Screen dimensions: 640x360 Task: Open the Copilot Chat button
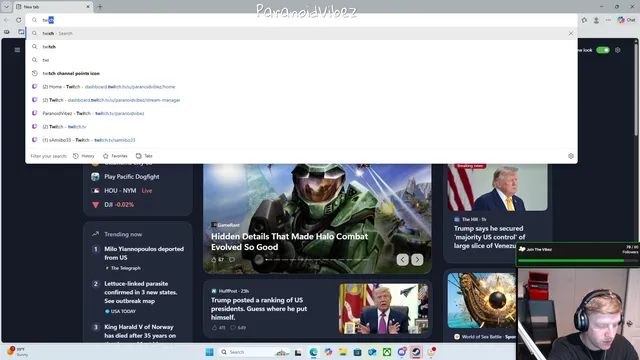pyautogui.click(x=626, y=20)
